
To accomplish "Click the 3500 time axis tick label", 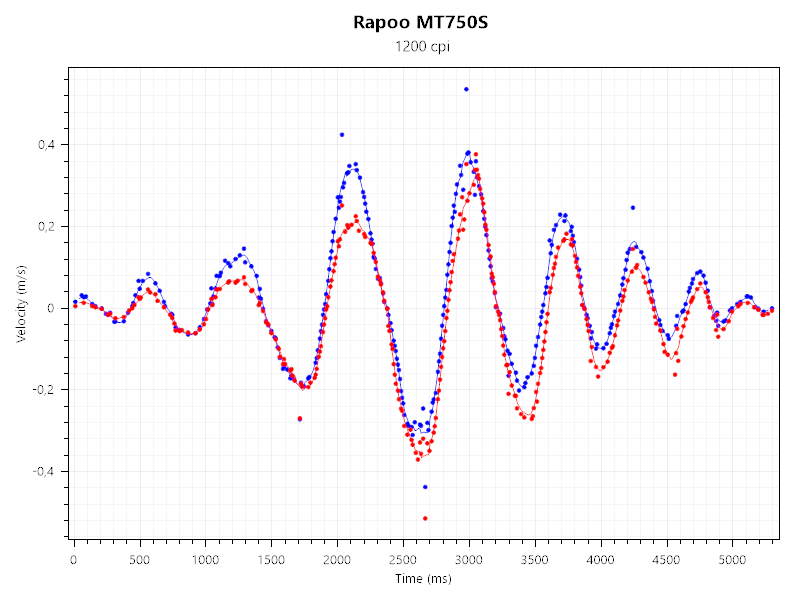I will 535,560.
